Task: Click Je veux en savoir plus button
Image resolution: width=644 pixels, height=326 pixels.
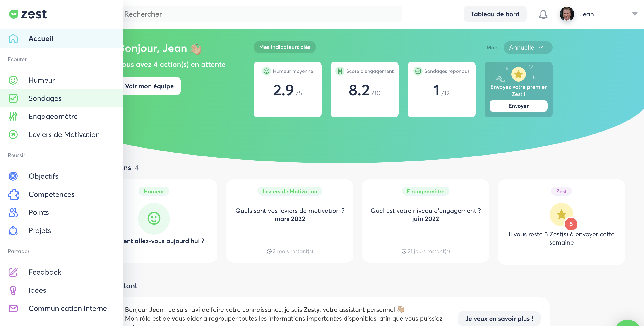Action: 499,319
